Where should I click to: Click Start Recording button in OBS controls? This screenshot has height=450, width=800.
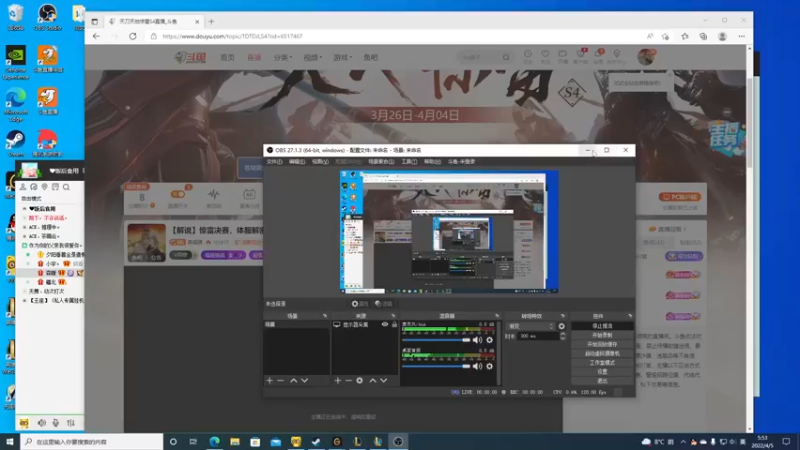pos(602,335)
